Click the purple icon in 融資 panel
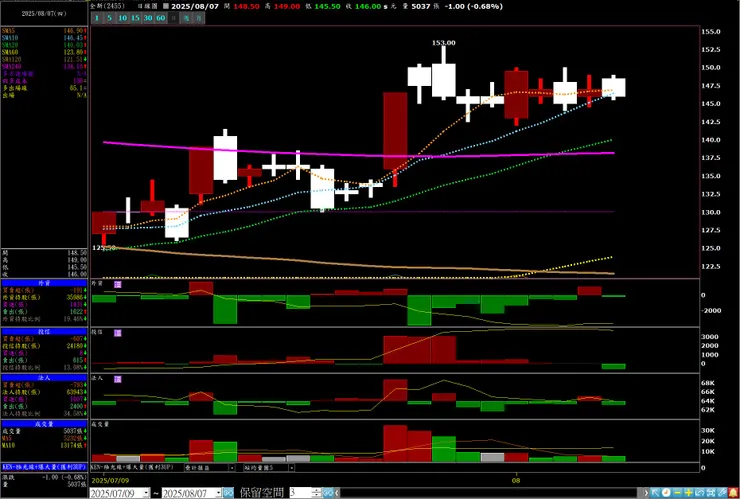This screenshot has height=499, width=740. 118,284
